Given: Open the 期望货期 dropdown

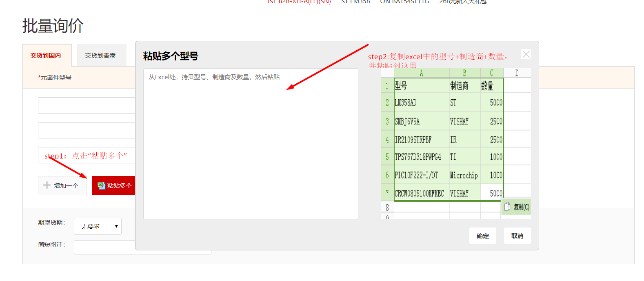Looking at the screenshot, I should [98, 226].
